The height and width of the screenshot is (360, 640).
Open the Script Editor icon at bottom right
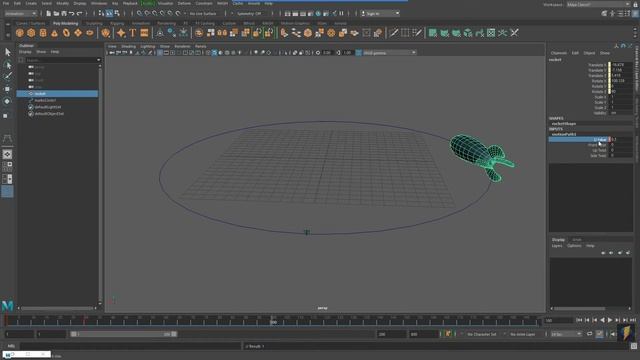pos(634,346)
